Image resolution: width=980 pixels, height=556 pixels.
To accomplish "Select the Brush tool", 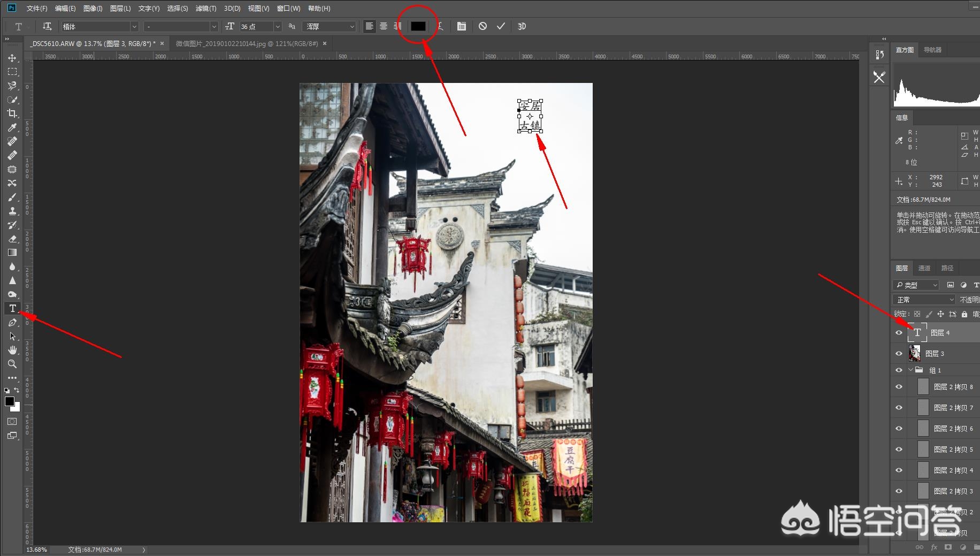I will point(12,197).
